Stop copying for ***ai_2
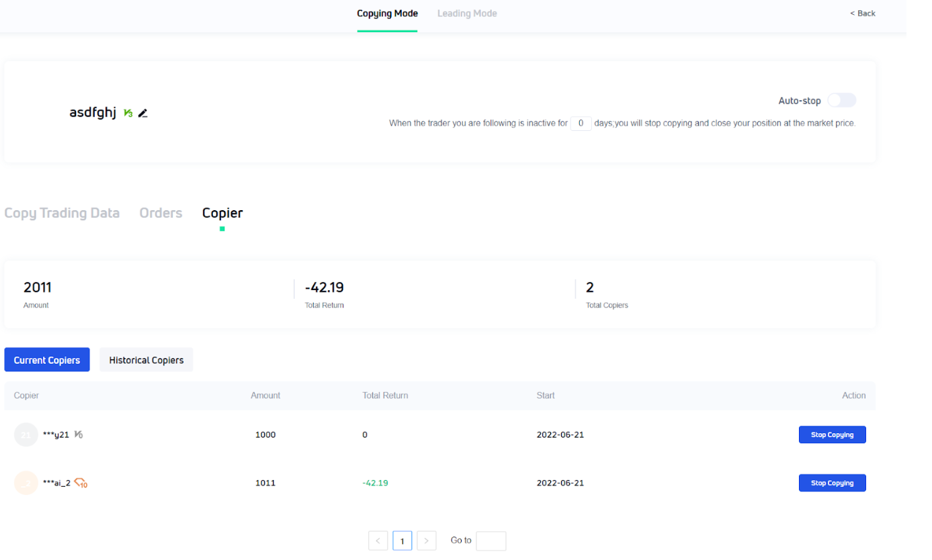This screenshot has height=560, width=932. (x=832, y=483)
